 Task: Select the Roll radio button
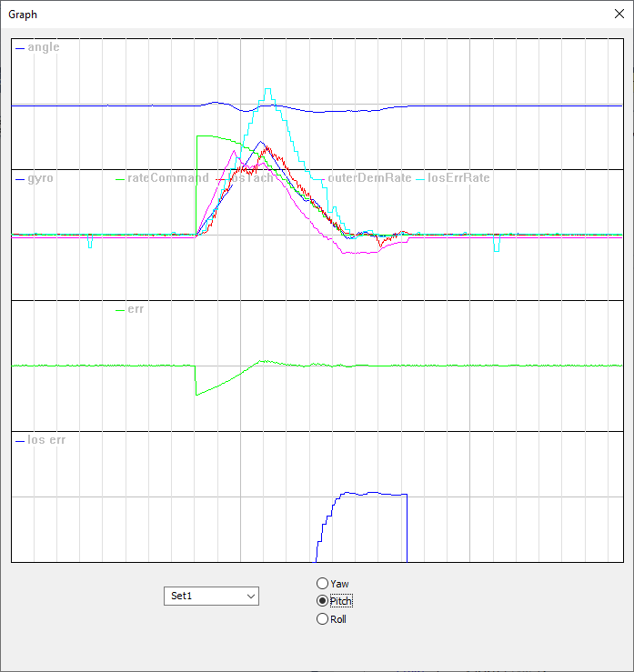322,619
